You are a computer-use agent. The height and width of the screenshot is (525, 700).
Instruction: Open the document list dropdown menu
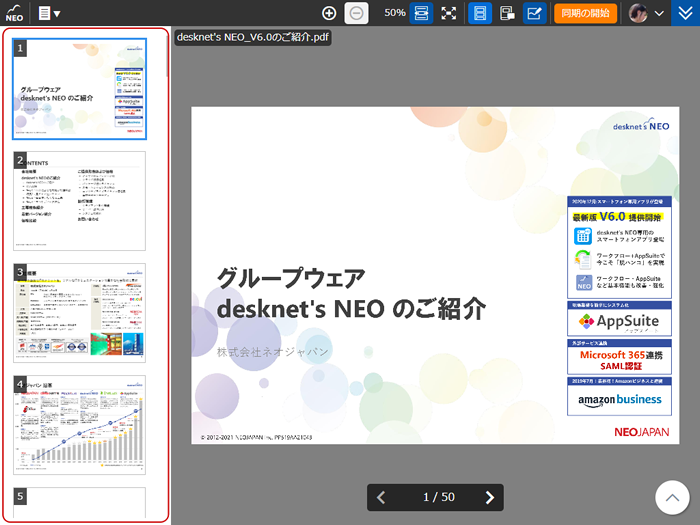pyautogui.click(x=49, y=13)
